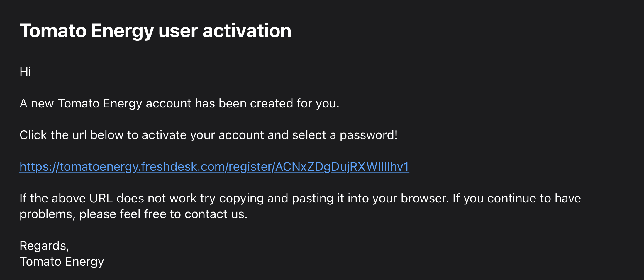The height and width of the screenshot is (280, 644).
Task: Click the 'Tomato Energy' signature at the bottom
Action: 62,262
